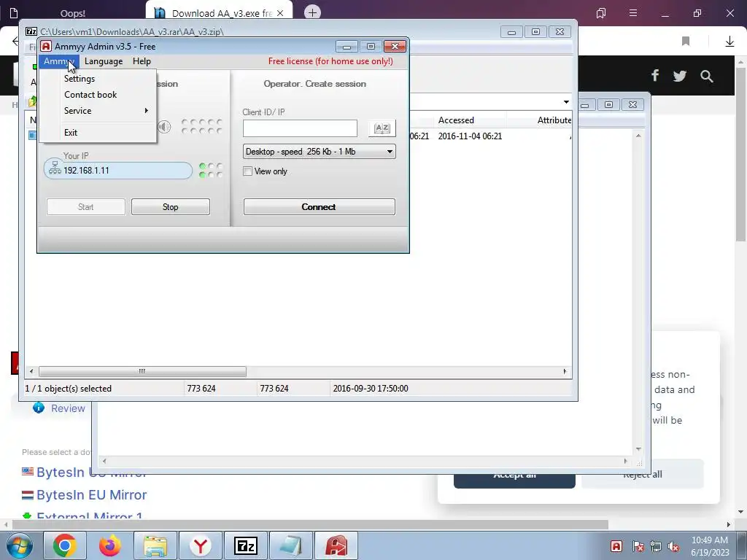The height and width of the screenshot is (560, 747).
Task: Open the browser hamburger menu
Action: [633, 13]
